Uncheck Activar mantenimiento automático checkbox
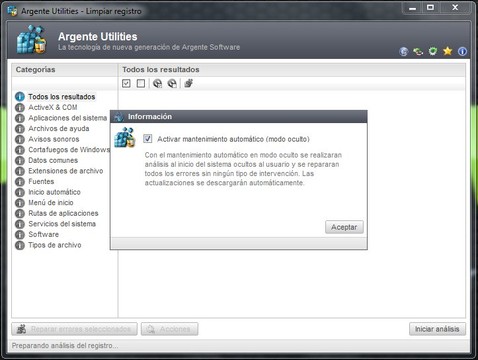Screen dimensions: 478x360 tap(148, 139)
